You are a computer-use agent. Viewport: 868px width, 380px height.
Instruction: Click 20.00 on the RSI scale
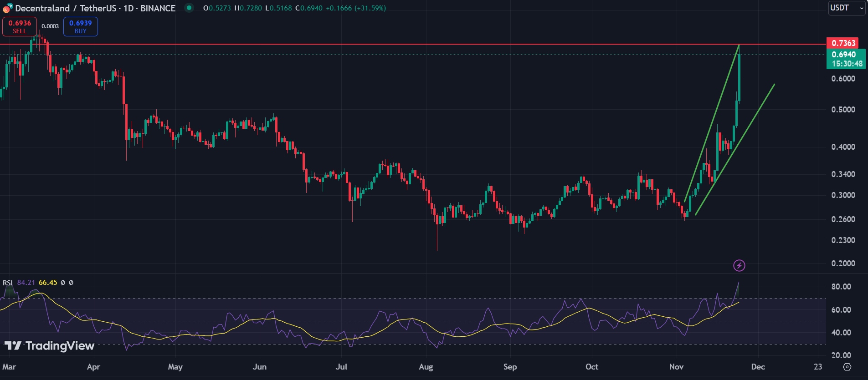(841, 355)
